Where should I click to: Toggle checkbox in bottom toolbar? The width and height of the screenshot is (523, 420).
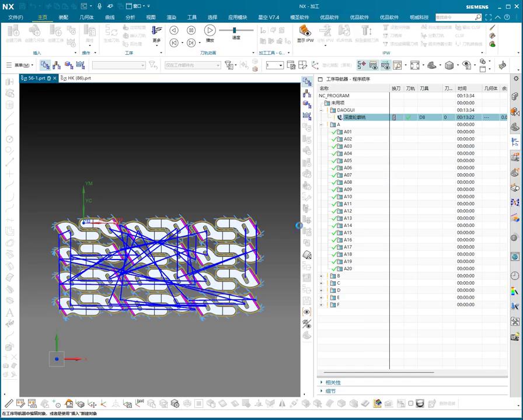coord(410,404)
